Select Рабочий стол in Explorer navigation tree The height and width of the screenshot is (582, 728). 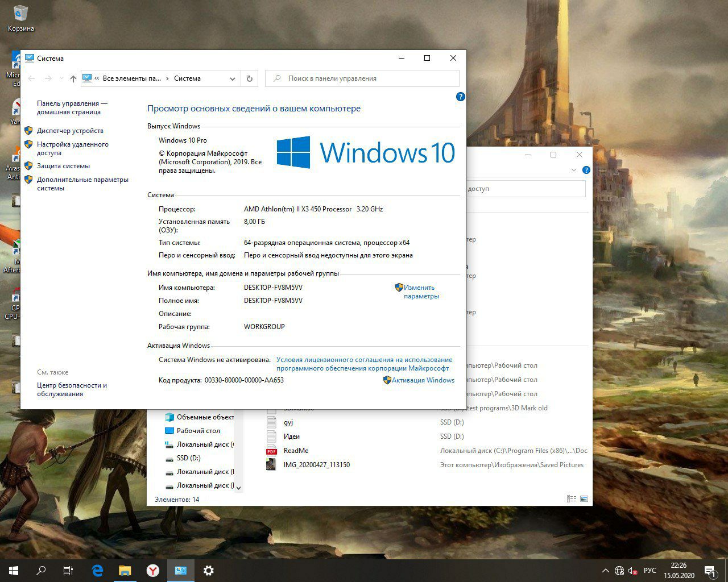pos(192,431)
